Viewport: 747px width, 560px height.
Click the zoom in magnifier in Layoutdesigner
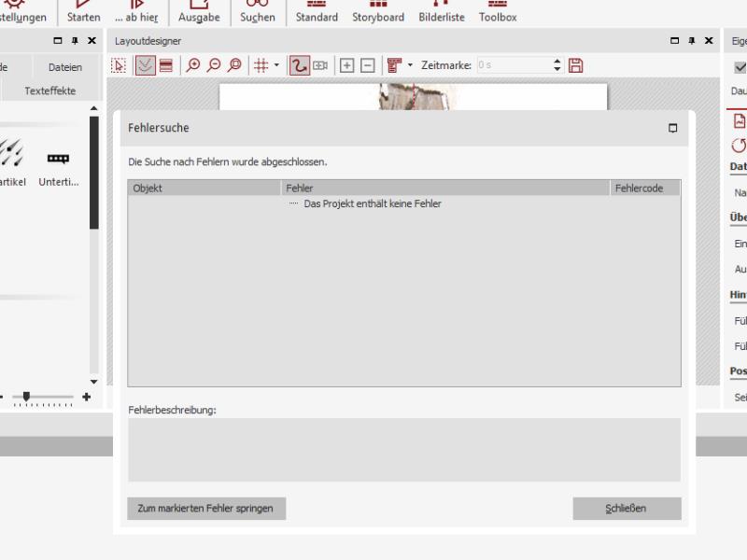click(193, 65)
